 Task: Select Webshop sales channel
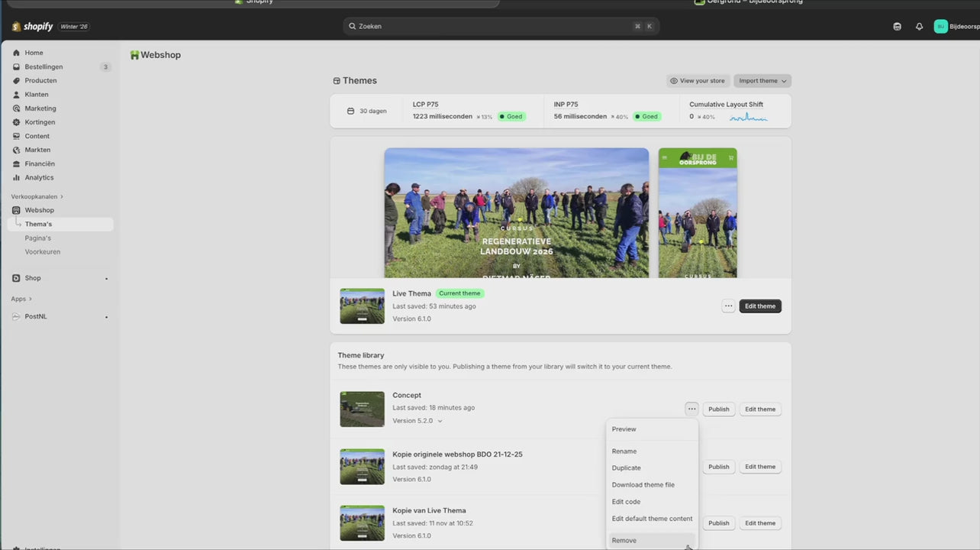coord(39,210)
